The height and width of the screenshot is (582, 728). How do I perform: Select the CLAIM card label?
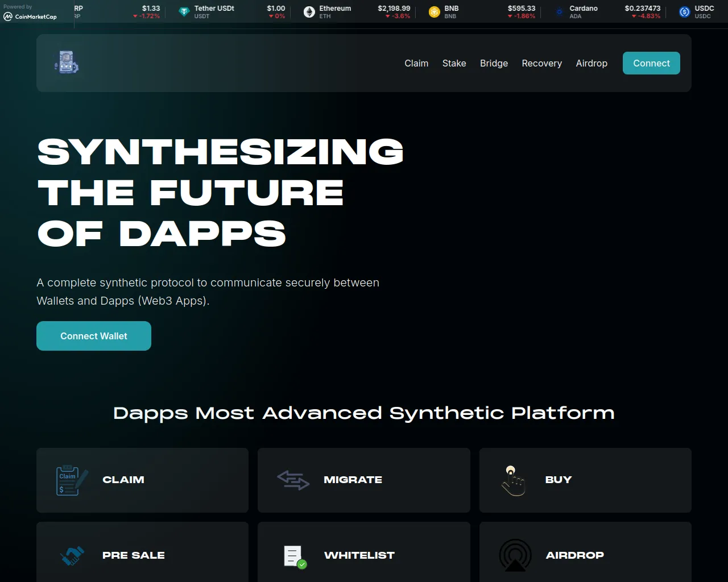pos(123,480)
